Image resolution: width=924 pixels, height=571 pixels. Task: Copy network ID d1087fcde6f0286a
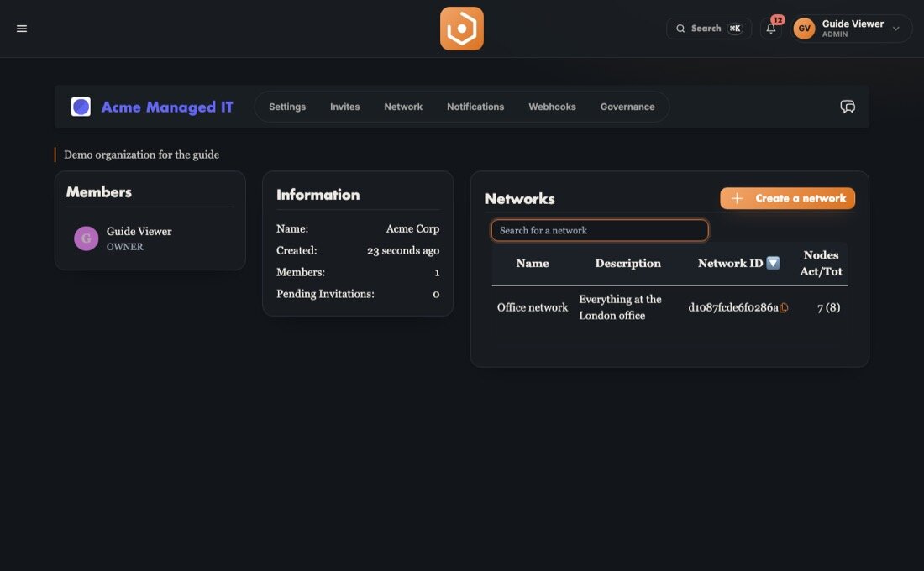coord(784,307)
